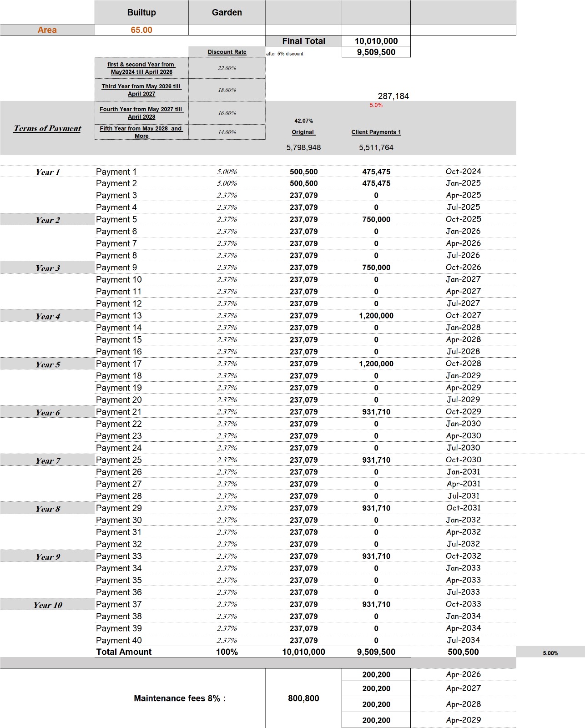Click the Payment 1 label
This screenshot has height=728, width=585.
tap(116, 172)
